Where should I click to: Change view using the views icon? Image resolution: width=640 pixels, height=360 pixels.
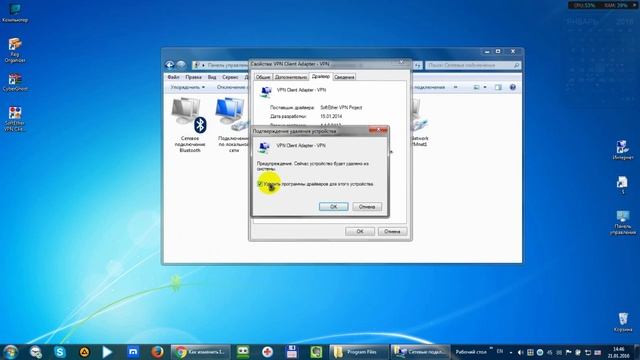(476, 87)
